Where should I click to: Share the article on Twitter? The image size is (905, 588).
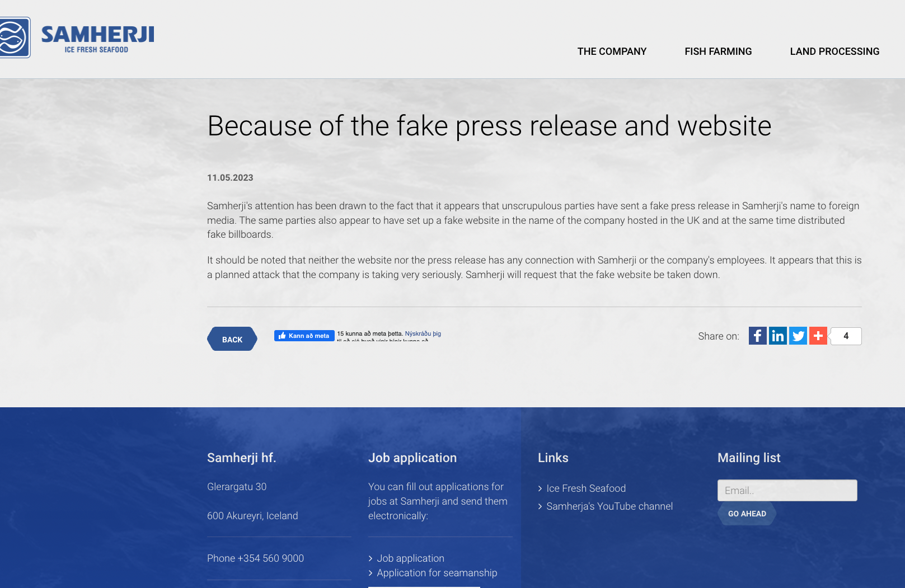click(798, 336)
